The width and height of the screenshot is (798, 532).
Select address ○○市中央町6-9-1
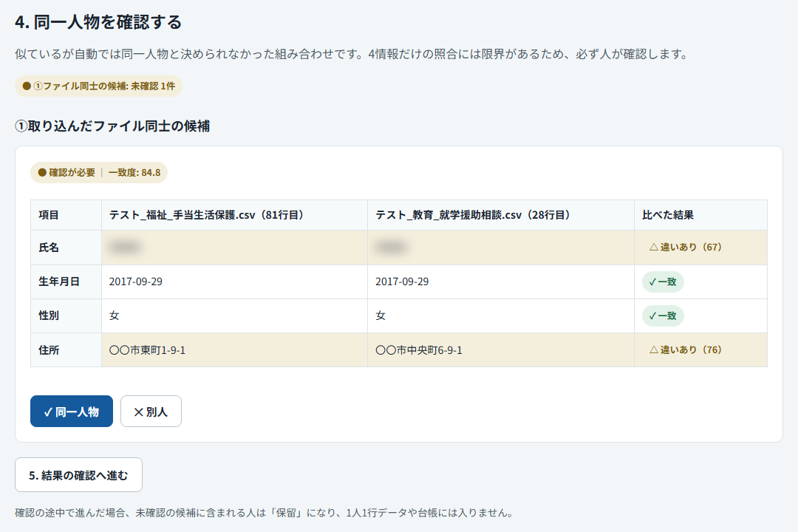[419, 350]
